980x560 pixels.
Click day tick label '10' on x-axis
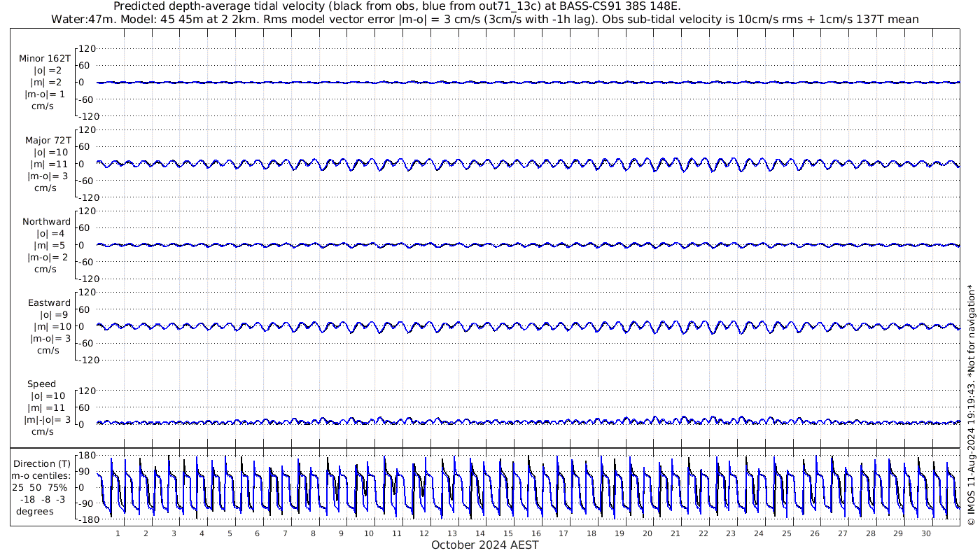coord(368,533)
